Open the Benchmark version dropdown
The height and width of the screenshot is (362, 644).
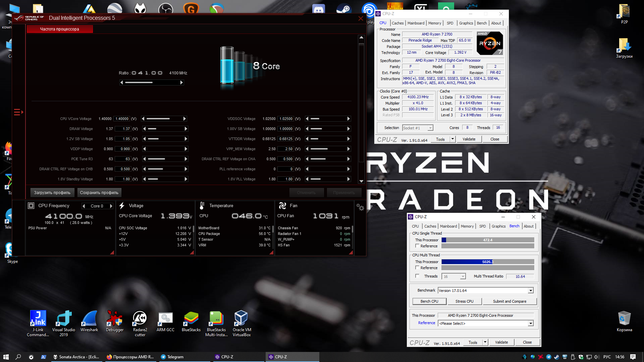pyautogui.click(x=531, y=291)
